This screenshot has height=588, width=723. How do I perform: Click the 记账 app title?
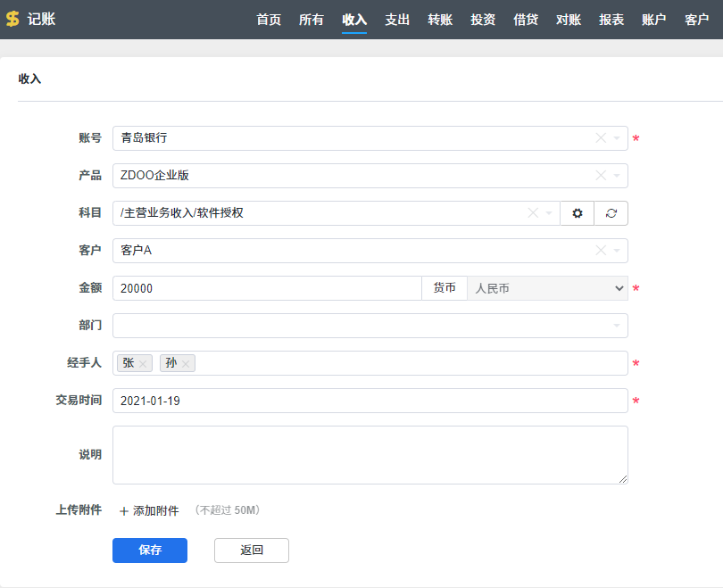point(41,19)
